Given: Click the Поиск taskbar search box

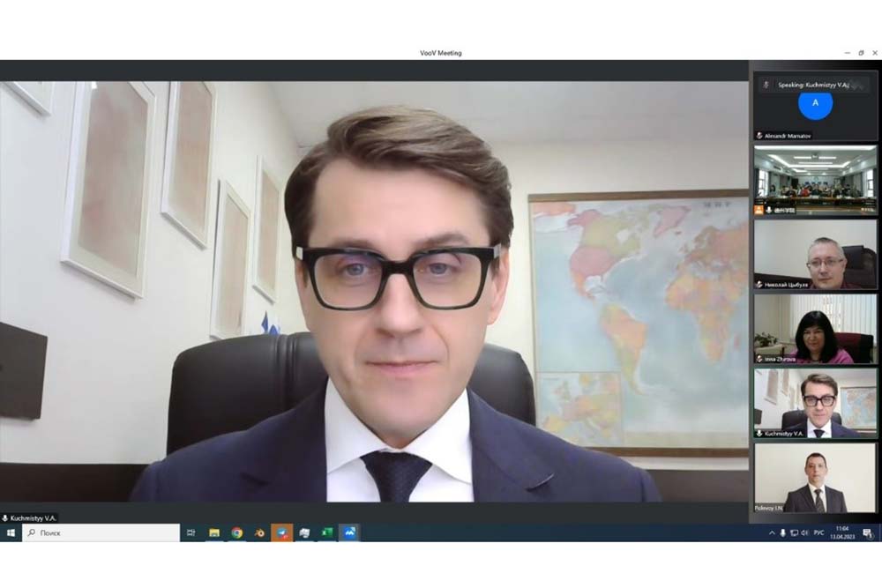Looking at the screenshot, I should tap(101, 532).
